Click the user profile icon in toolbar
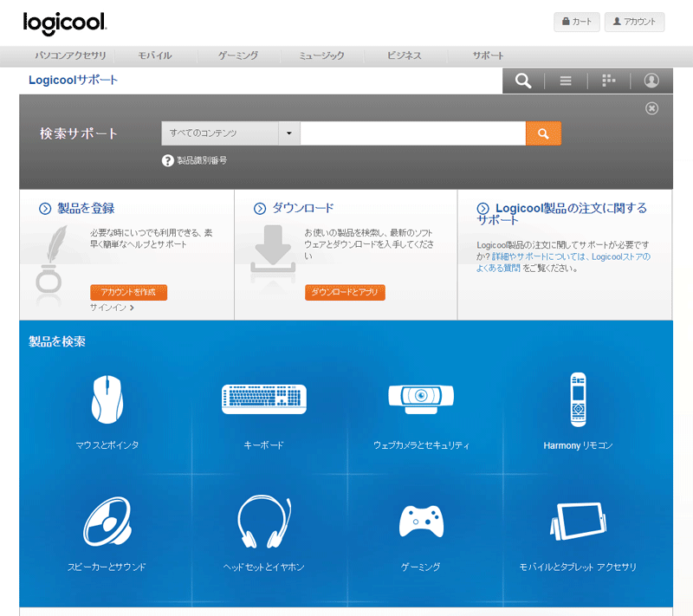 [x=651, y=81]
